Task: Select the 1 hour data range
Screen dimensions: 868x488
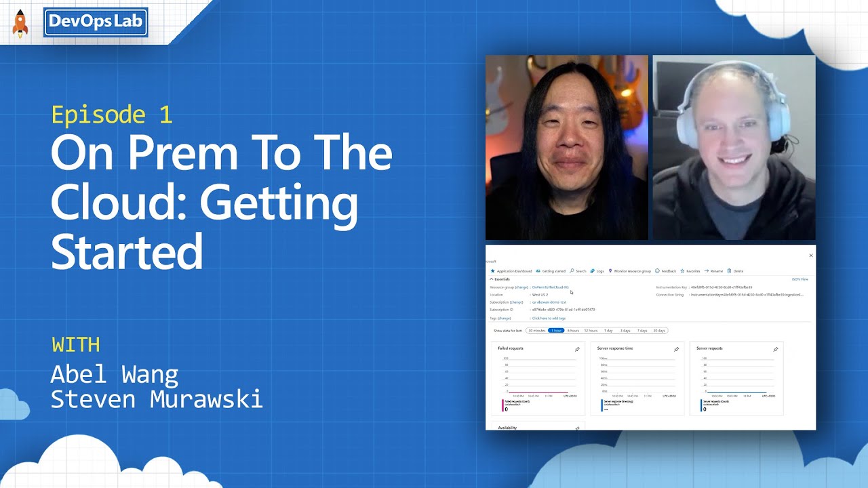Action: [556, 331]
